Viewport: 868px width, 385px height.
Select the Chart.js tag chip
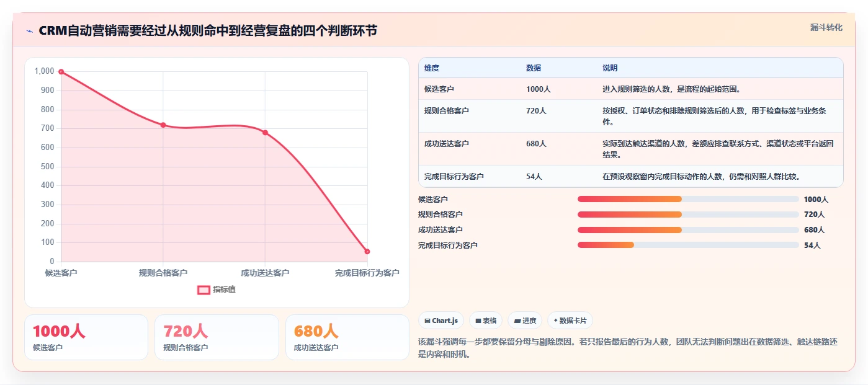(x=441, y=321)
